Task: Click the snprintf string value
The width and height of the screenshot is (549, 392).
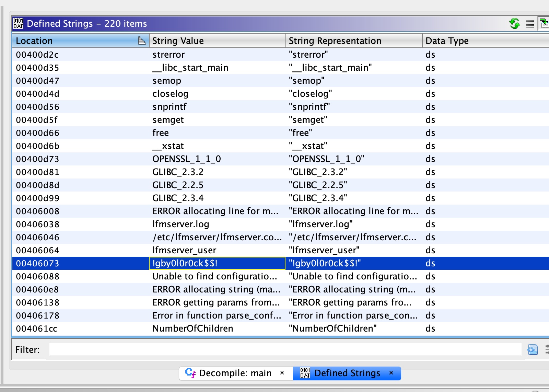Action: pos(217,107)
